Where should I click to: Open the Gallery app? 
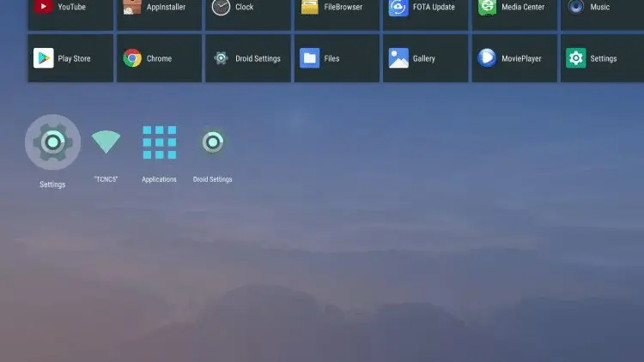coord(426,58)
